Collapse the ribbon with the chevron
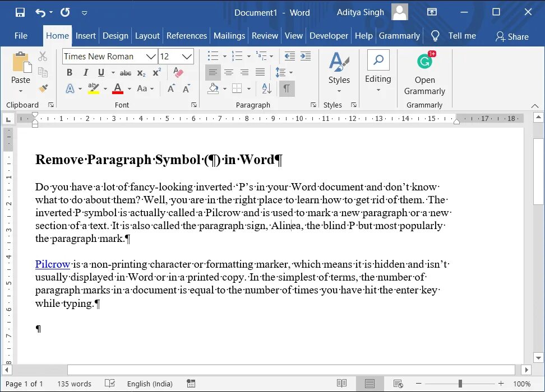 point(535,106)
